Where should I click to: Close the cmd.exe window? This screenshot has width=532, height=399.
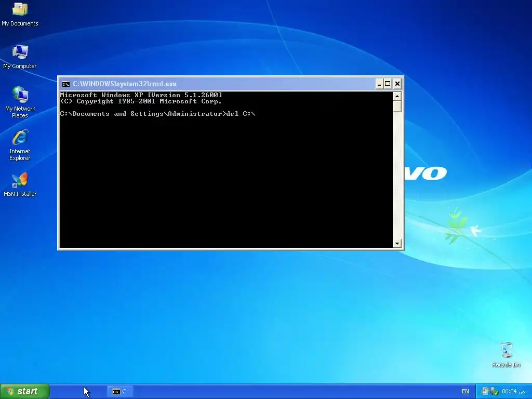pyautogui.click(x=397, y=84)
